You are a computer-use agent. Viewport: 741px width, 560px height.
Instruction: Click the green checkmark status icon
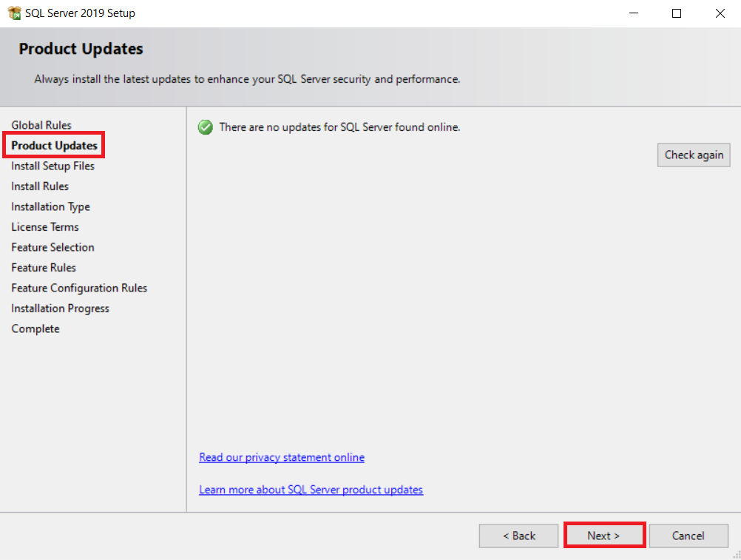206,127
